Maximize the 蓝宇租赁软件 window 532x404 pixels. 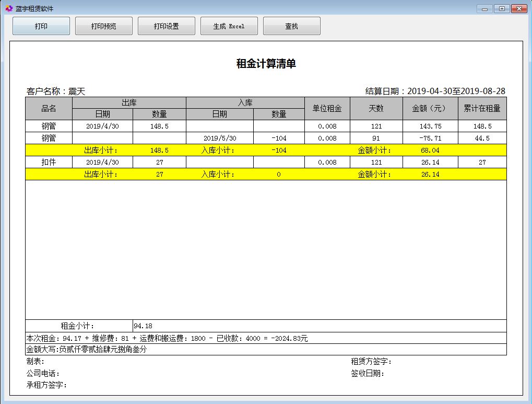pyautogui.click(x=501, y=8)
